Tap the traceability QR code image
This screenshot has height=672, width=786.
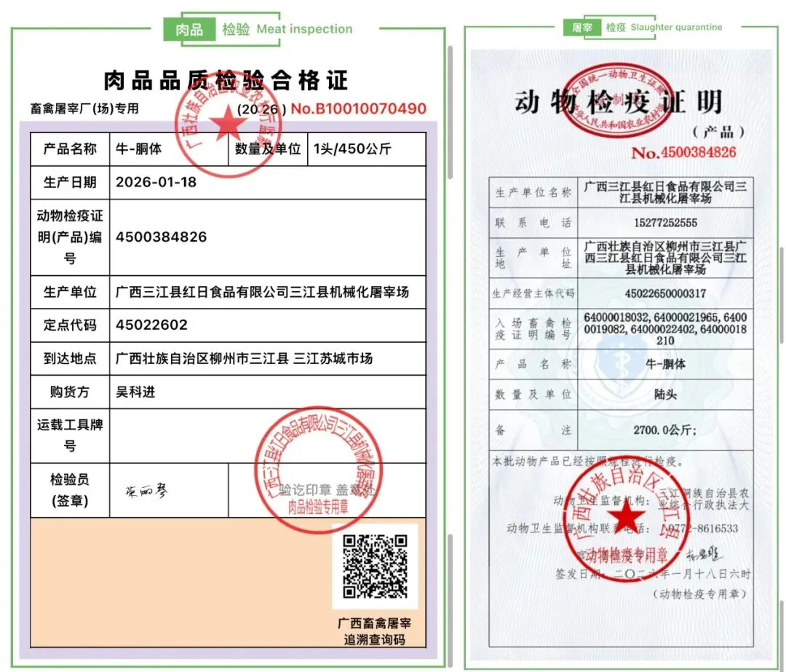(375, 566)
